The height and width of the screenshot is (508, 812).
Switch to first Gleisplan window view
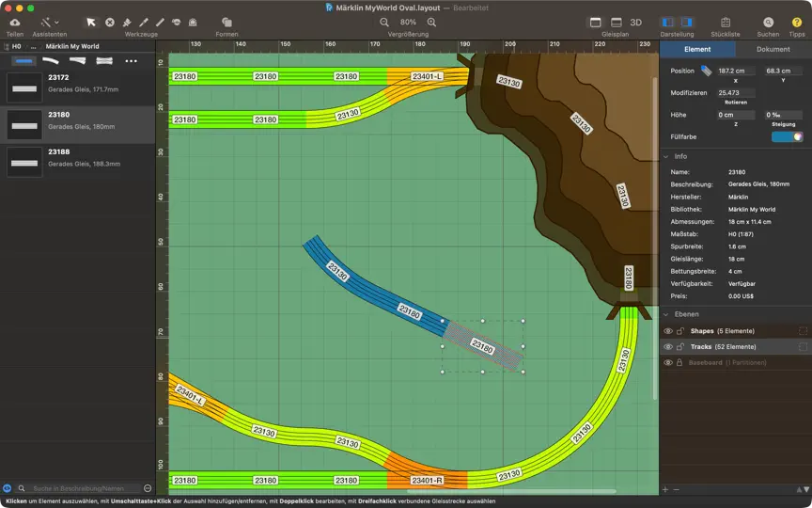click(x=596, y=23)
